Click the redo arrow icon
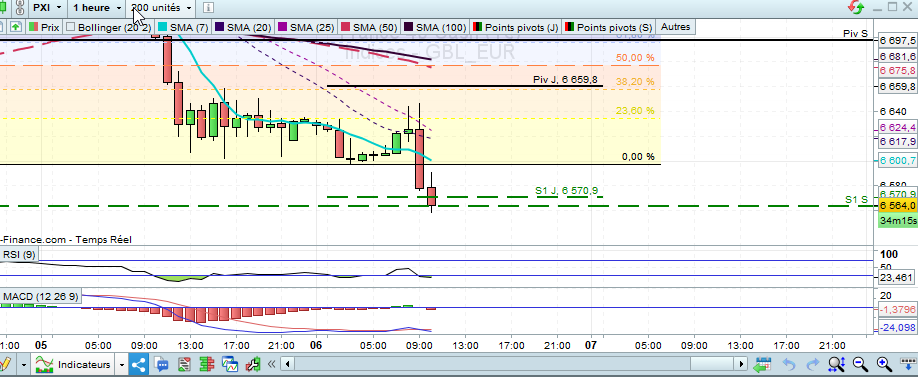 click(813, 365)
